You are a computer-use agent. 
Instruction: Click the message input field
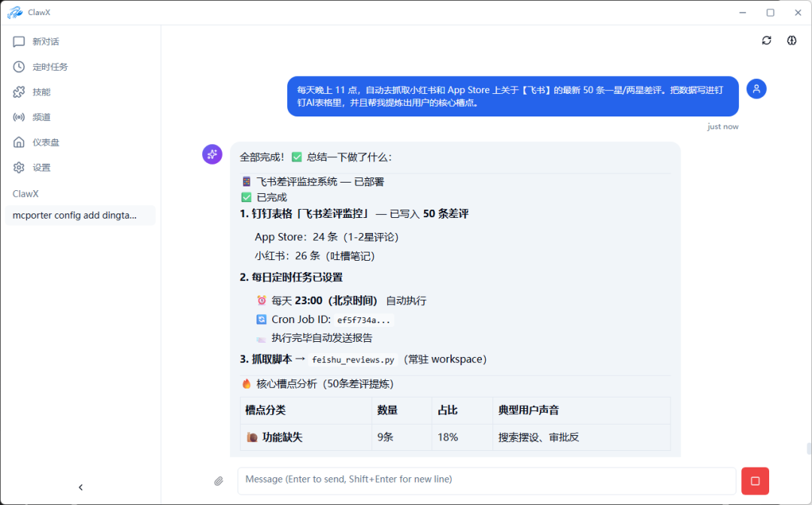pyautogui.click(x=486, y=480)
